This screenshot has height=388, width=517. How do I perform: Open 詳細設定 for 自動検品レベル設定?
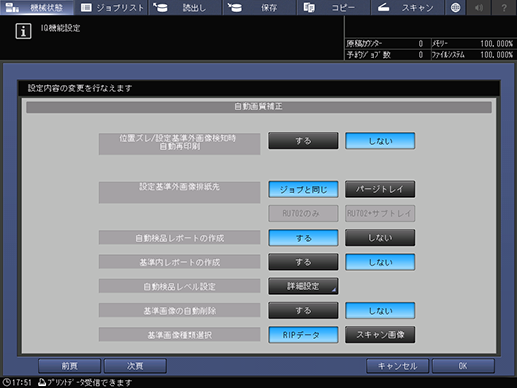[303, 286]
